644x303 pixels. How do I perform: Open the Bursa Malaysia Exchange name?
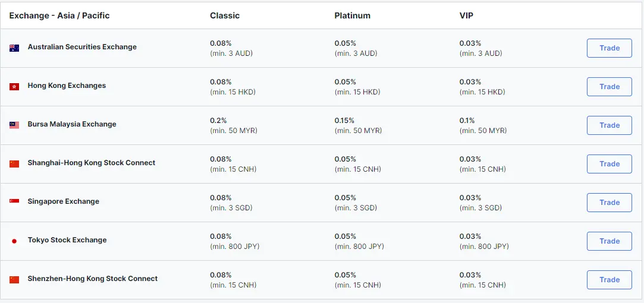coord(72,124)
